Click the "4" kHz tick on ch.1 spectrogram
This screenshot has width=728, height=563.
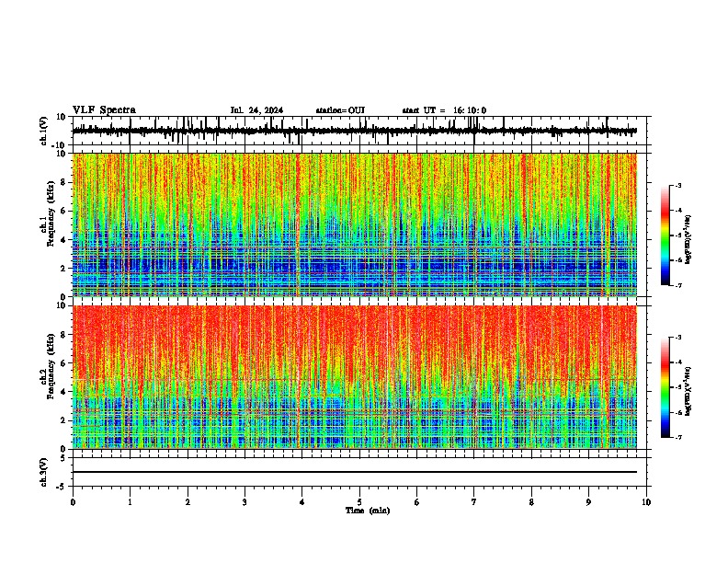(63, 240)
